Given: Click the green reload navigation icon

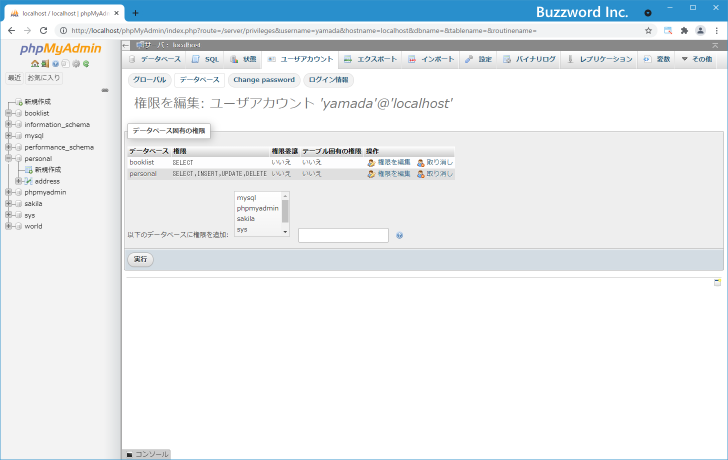Looking at the screenshot, I should click(x=86, y=64).
